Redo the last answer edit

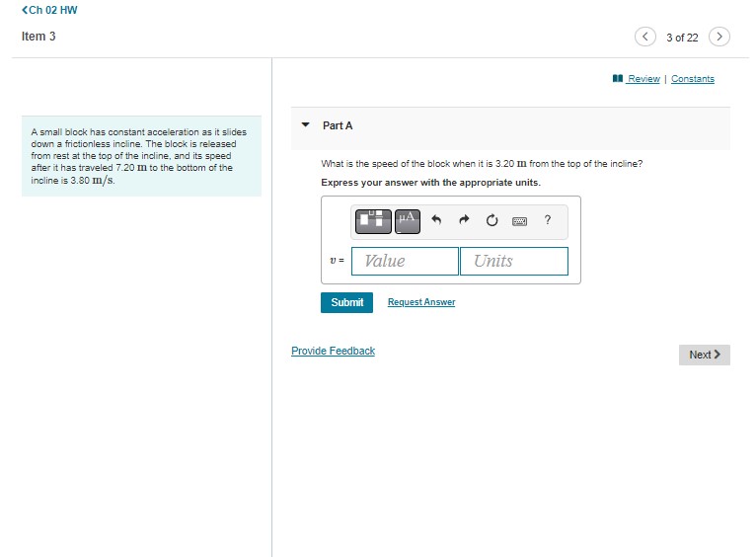point(464,220)
